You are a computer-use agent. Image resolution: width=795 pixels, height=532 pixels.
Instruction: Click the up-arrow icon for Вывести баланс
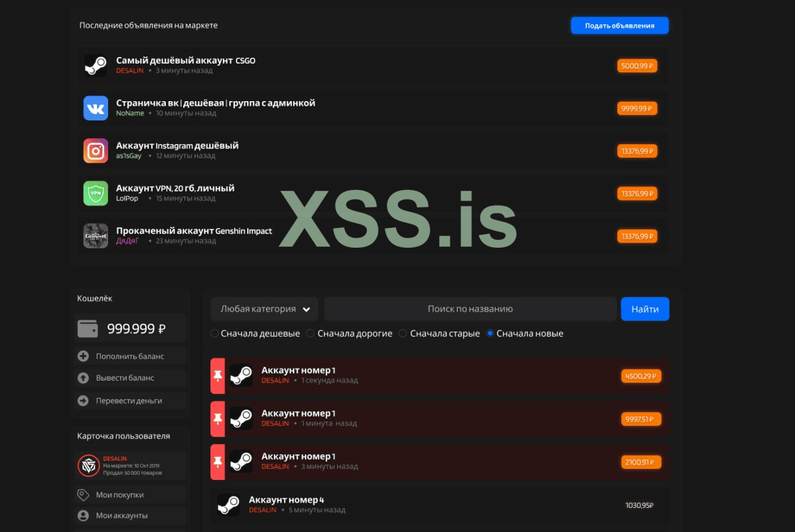(83, 378)
